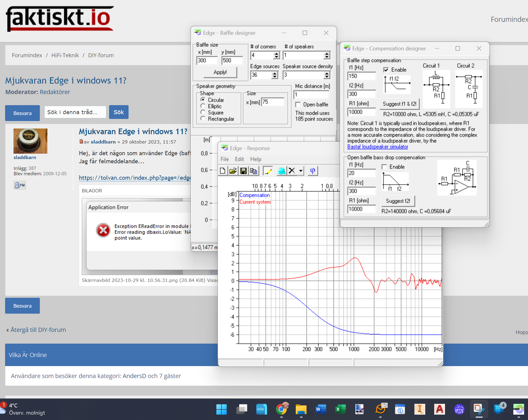Open sladdbarn's avatar image
This screenshot has width=528, height=420.
pyautogui.click(x=30, y=141)
